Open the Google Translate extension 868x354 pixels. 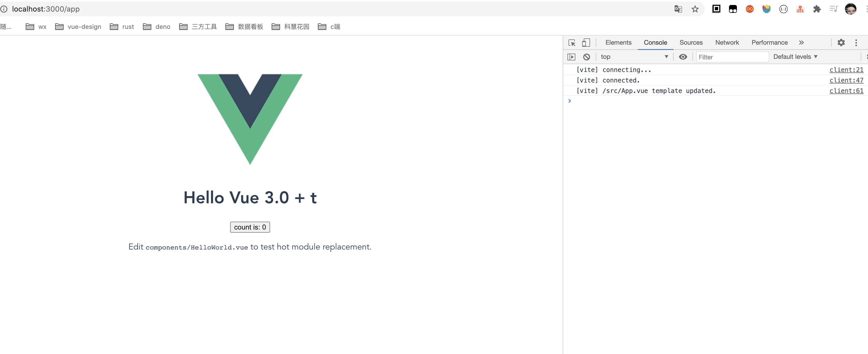678,9
